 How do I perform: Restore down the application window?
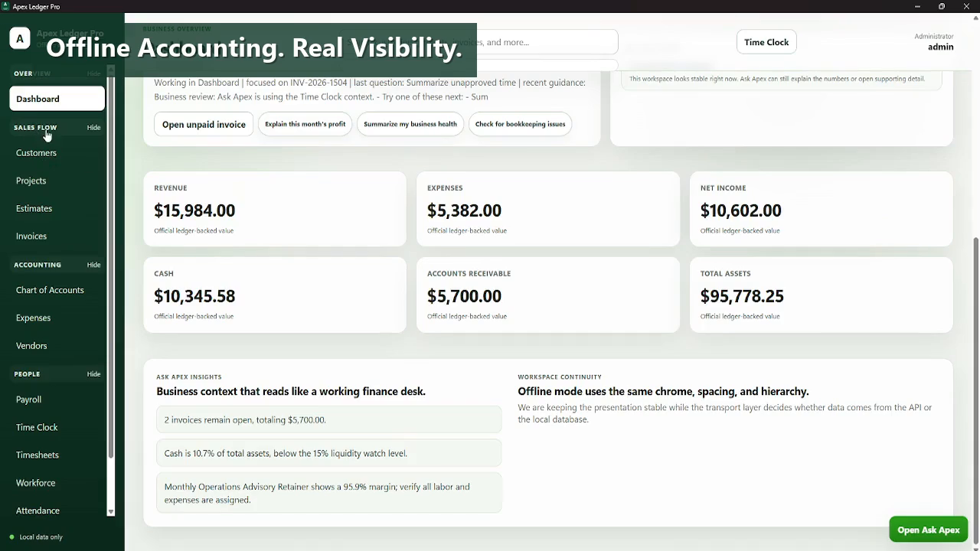(942, 6)
